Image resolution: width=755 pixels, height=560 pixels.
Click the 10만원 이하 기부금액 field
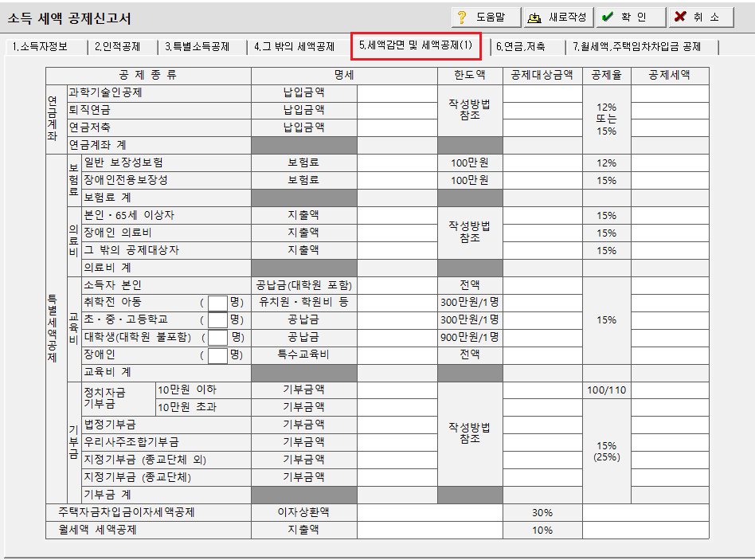pos(397,390)
